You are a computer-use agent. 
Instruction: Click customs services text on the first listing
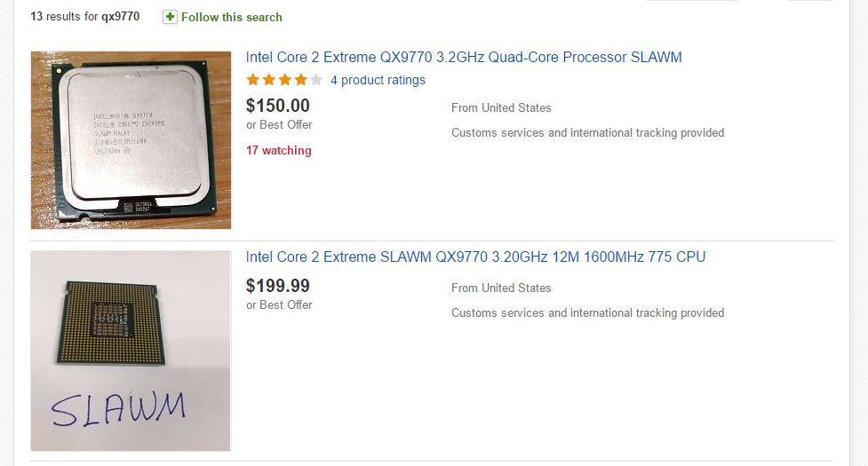pyautogui.click(x=587, y=133)
